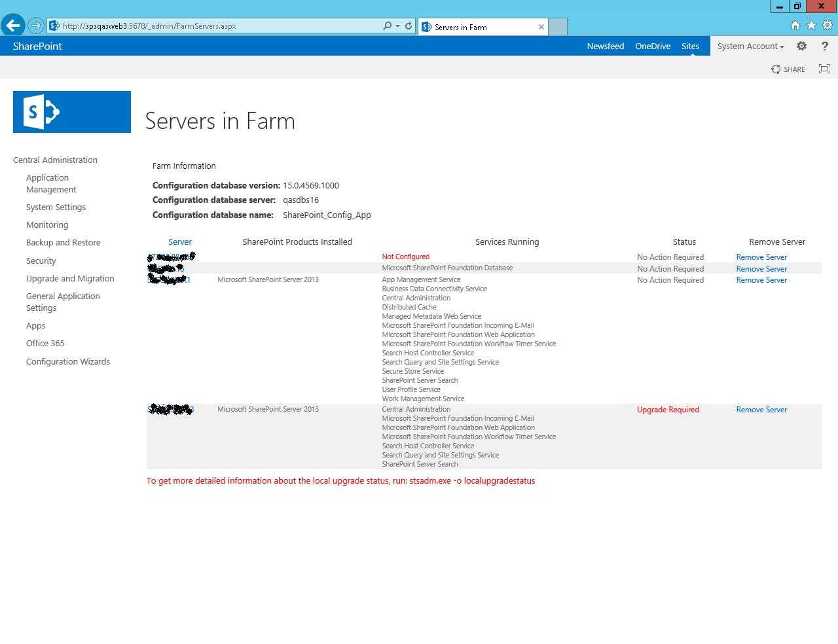This screenshot has height=644, width=838.
Task: Open Favorites star icon
Action: pyautogui.click(x=811, y=26)
